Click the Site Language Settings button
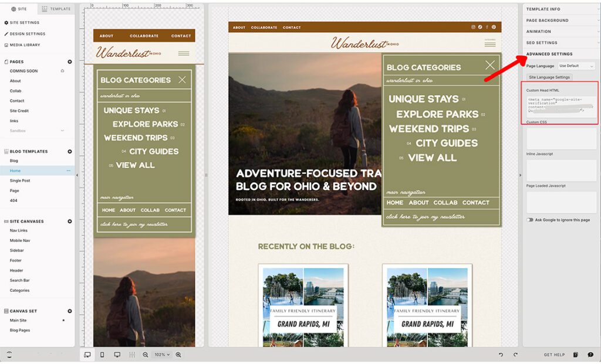 [x=549, y=77]
